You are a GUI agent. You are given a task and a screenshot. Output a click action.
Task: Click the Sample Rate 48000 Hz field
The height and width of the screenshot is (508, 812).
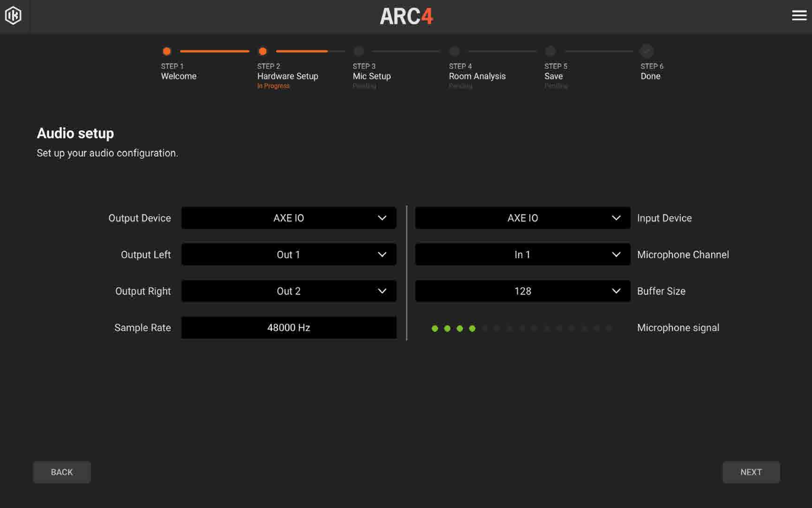[289, 328]
